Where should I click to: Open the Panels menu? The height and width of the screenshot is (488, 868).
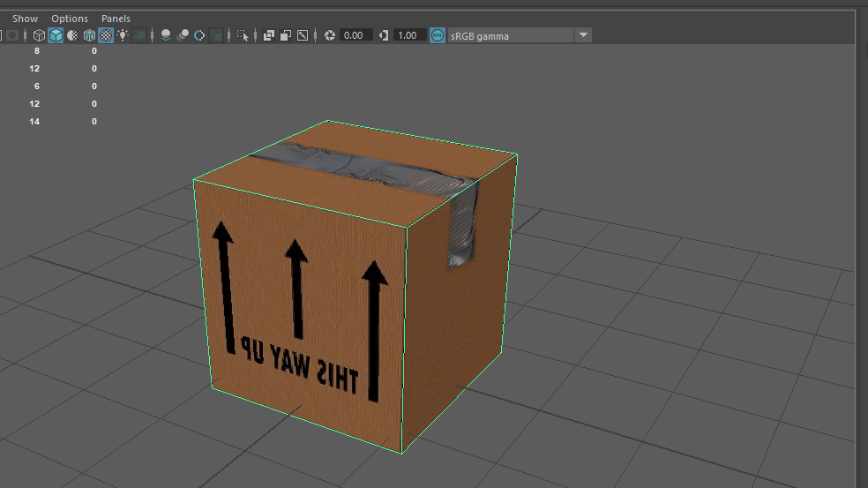coord(116,19)
